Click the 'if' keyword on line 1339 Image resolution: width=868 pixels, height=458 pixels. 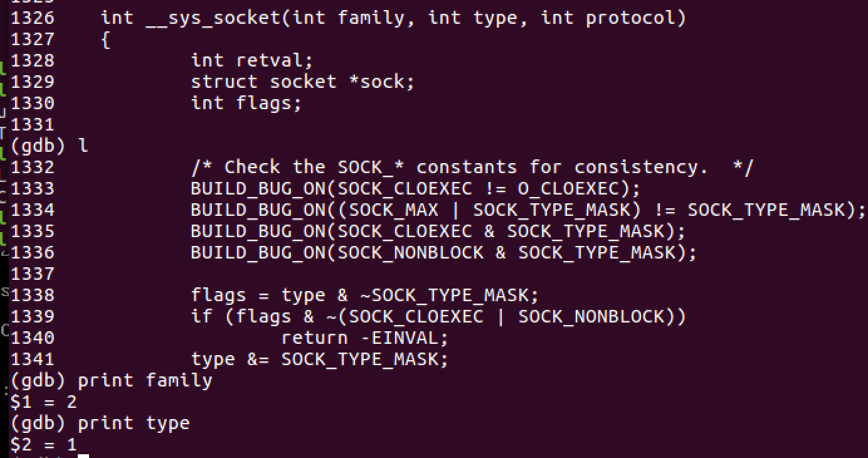pyautogui.click(x=202, y=316)
